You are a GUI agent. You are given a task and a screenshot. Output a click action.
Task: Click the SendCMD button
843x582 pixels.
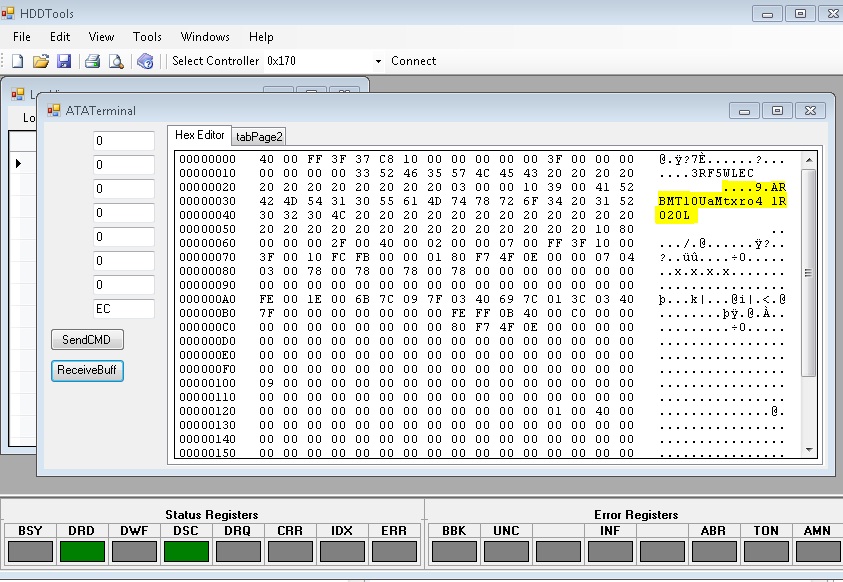coord(87,340)
